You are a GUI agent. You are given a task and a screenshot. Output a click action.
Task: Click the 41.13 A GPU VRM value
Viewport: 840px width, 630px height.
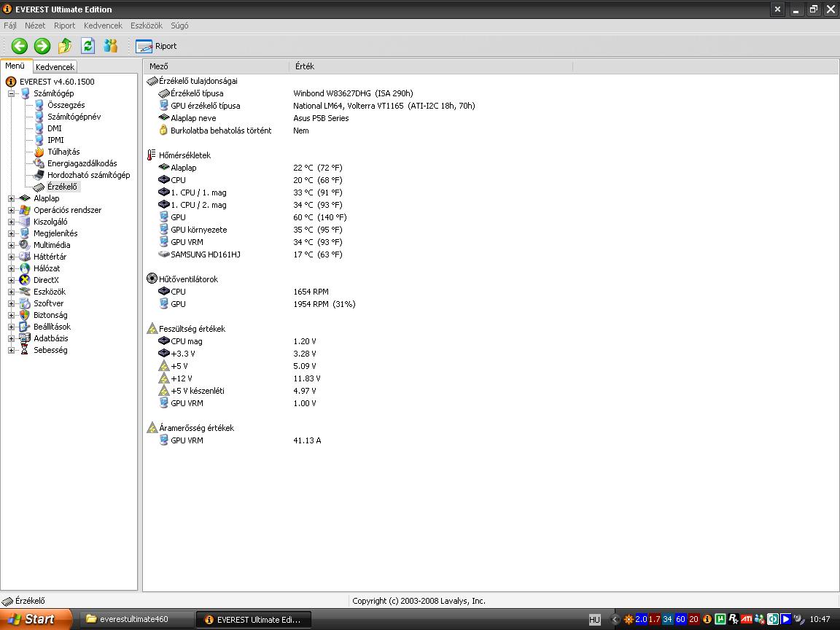point(307,440)
